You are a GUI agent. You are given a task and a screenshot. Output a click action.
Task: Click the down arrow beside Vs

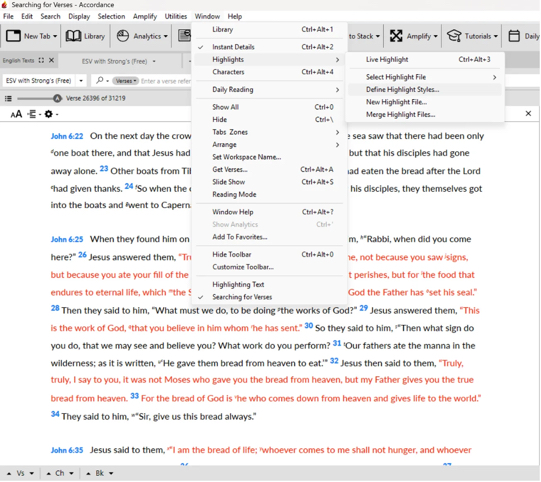coord(31,473)
